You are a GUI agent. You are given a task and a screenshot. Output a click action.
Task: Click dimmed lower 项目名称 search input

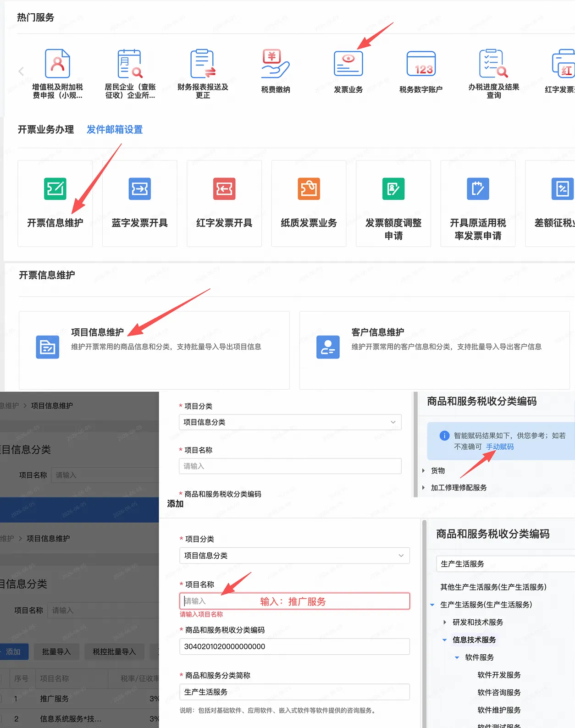(103, 611)
